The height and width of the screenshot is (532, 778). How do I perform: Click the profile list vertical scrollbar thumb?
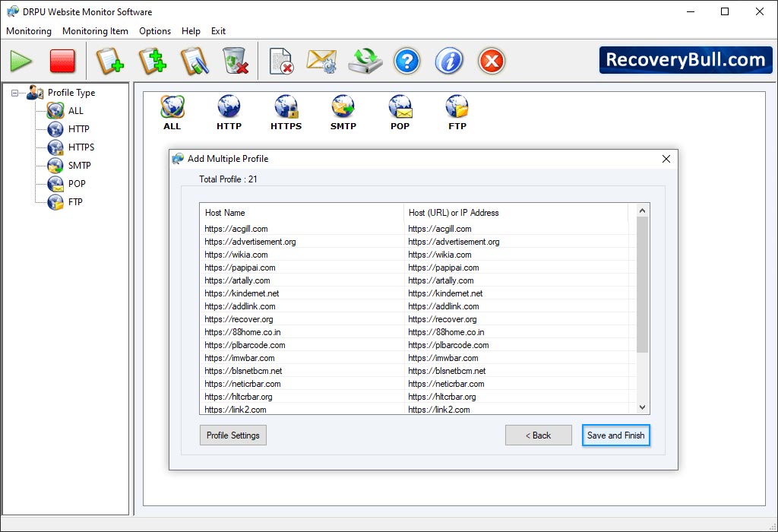(642, 284)
